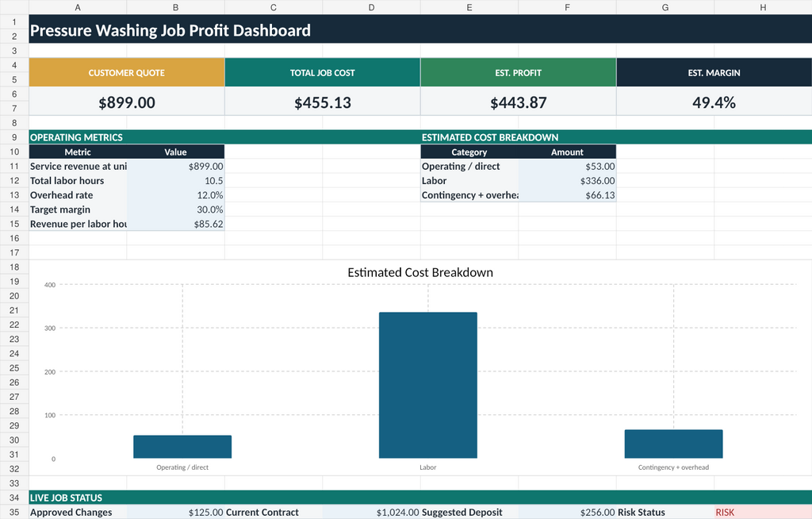Click the Labor axis label under chart
812x519 pixels.
click(427, 467)
